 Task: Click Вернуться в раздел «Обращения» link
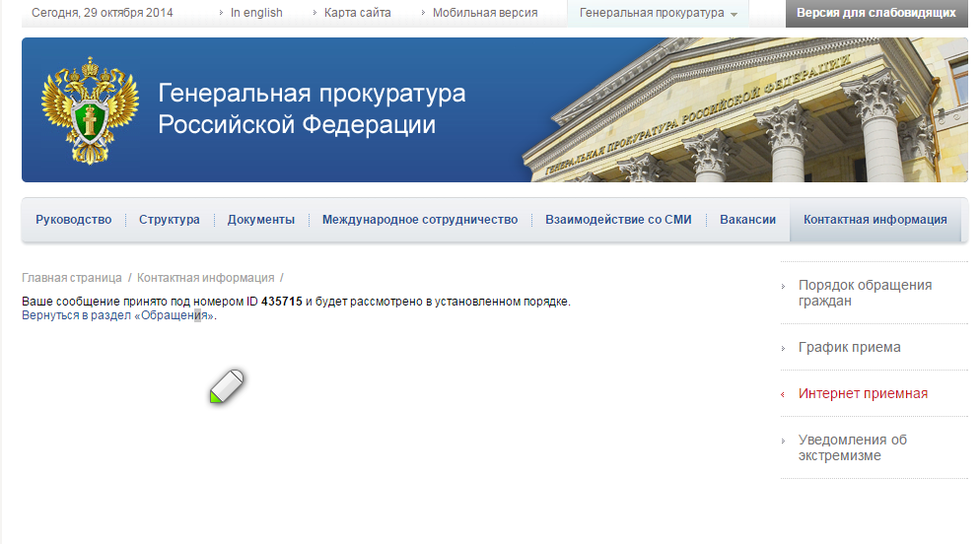pyautogui.click(x=117, y=315)
